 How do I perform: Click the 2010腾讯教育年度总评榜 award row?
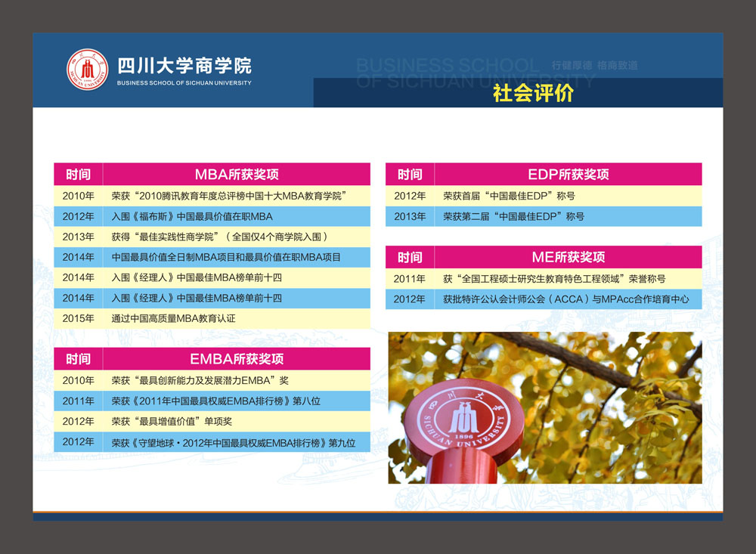pyautogui.click(x=212, y=196)
